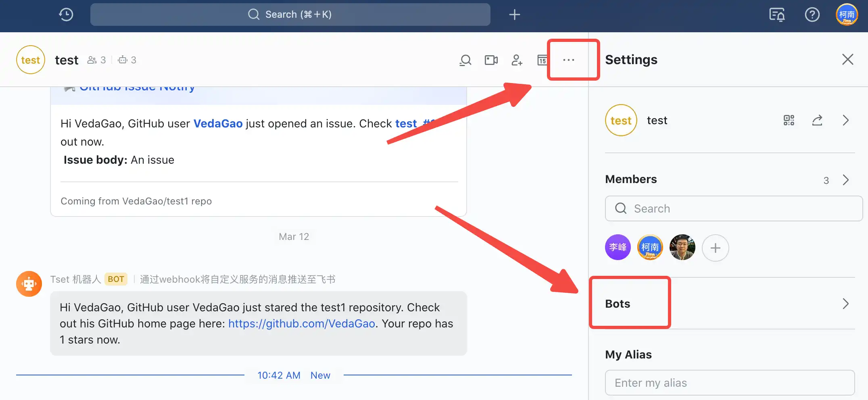View the member count icon showing 3
This screenshot has width=868, height=400.
97,60
